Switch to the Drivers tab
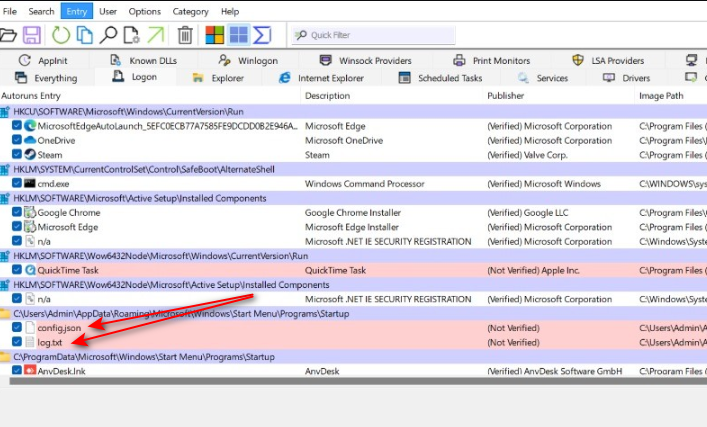Viewport: 707px width, 427px height. coord(627,78)
